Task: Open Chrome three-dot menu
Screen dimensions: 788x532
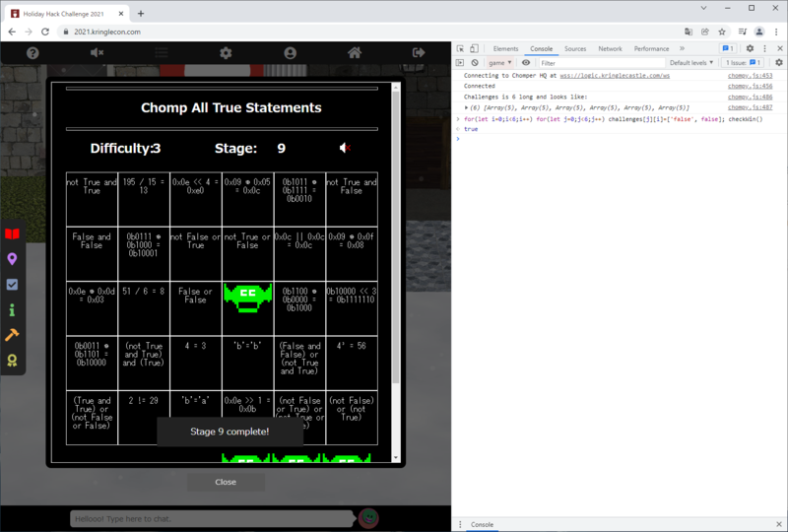Action: pos(776,32)
